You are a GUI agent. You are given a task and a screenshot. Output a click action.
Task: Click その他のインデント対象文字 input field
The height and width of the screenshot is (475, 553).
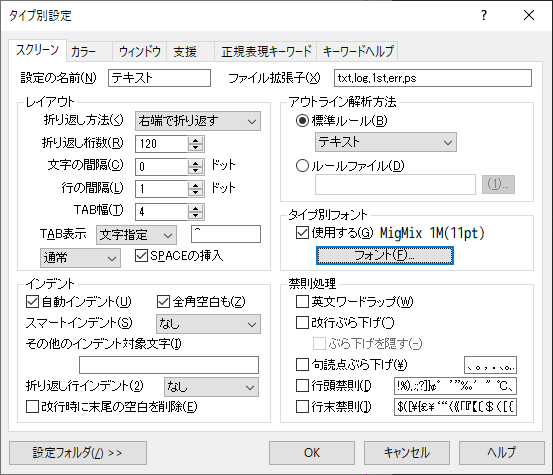pyautogui.click(x=169, y=365)
